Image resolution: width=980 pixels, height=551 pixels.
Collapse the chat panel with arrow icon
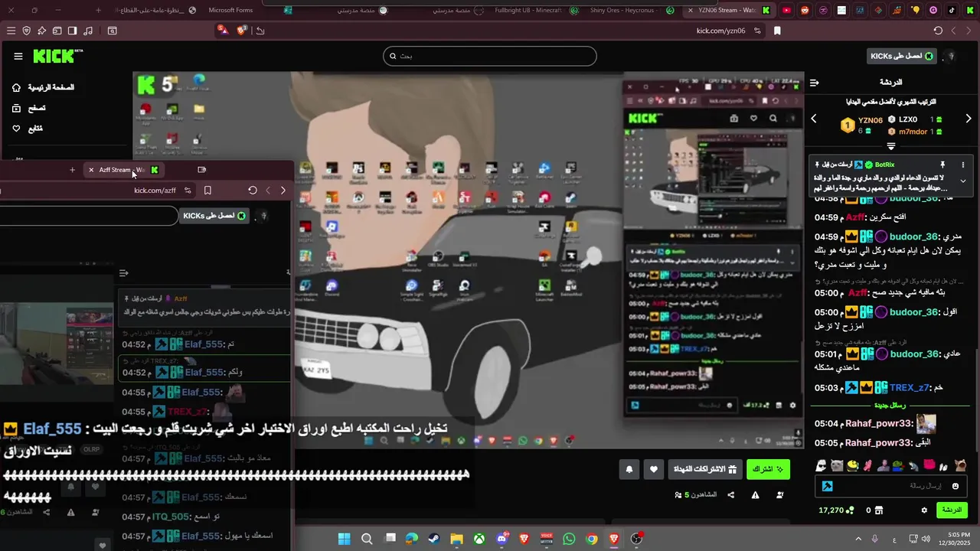[815, 82]
